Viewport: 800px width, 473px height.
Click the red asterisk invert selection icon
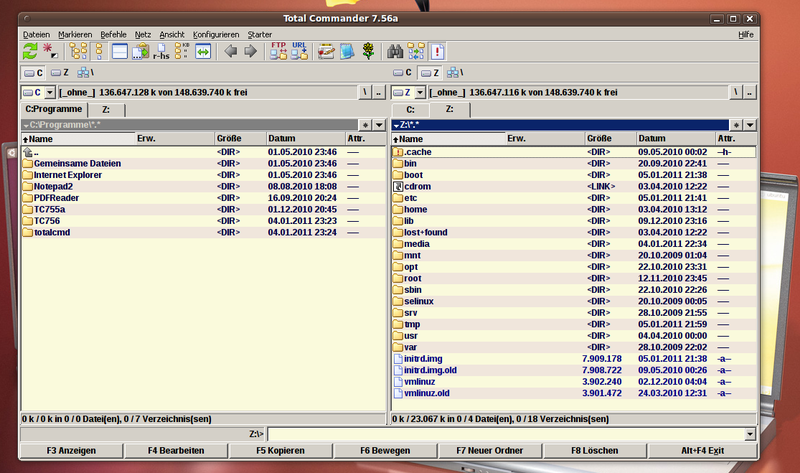(x=50, y=51)
